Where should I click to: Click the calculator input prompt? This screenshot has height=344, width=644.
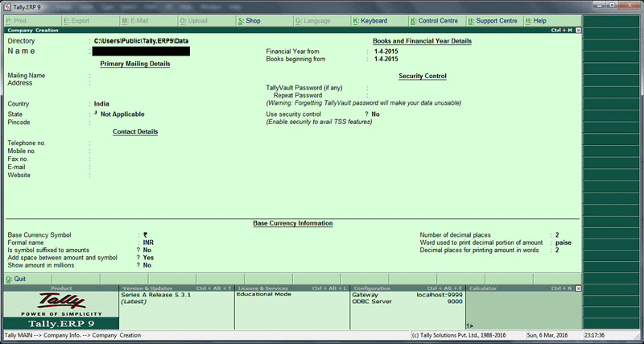(469, 325)
